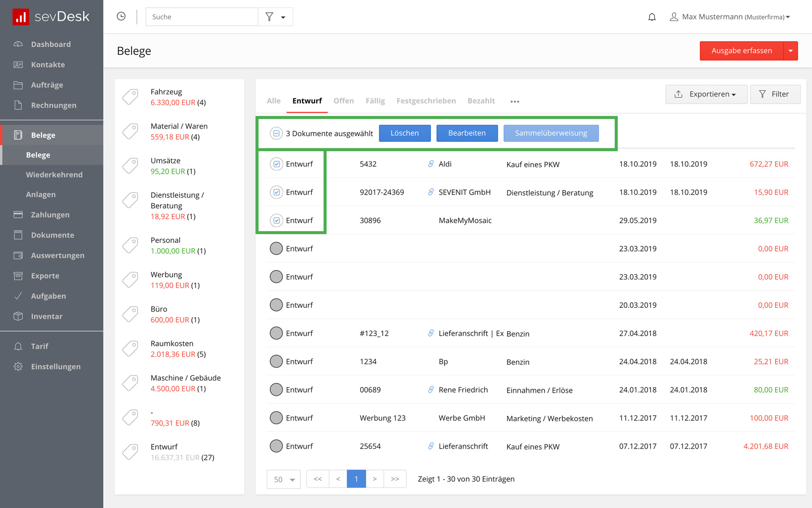Viewport: 812px width, 508px height.
Task: Click the Exporte archive icon
Action: click(x=18, y=276)
